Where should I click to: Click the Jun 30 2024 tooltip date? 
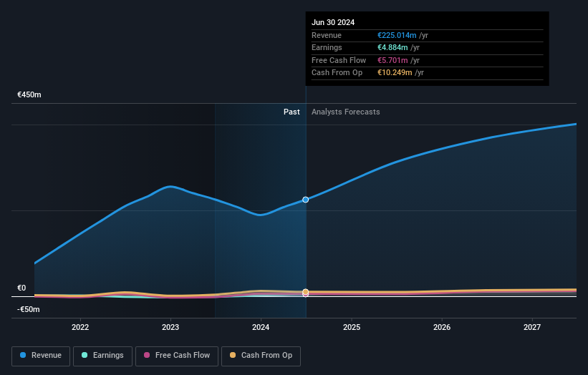(333, 22)
